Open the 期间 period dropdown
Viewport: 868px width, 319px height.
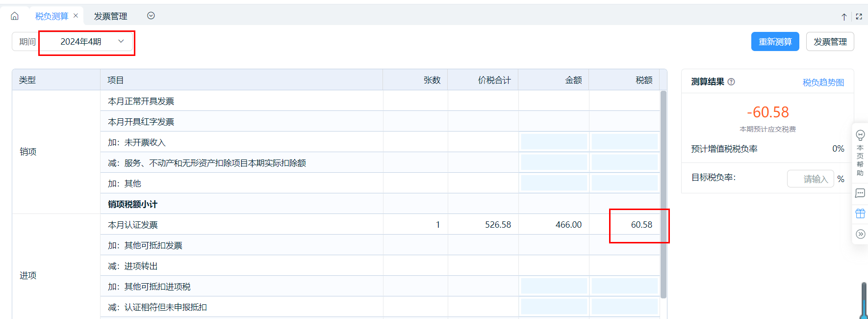[x=86, y=42]
